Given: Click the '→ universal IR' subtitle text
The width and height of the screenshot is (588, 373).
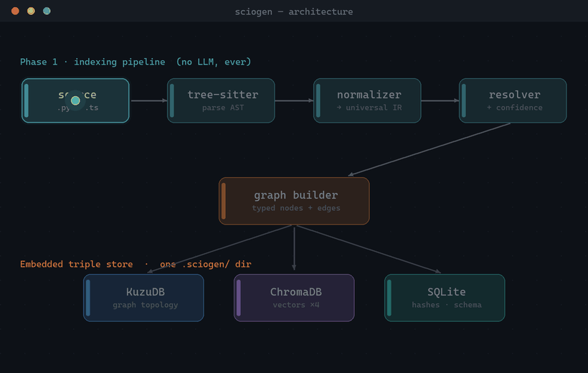Looking at the screenshot, I should (x=369, y=108).
